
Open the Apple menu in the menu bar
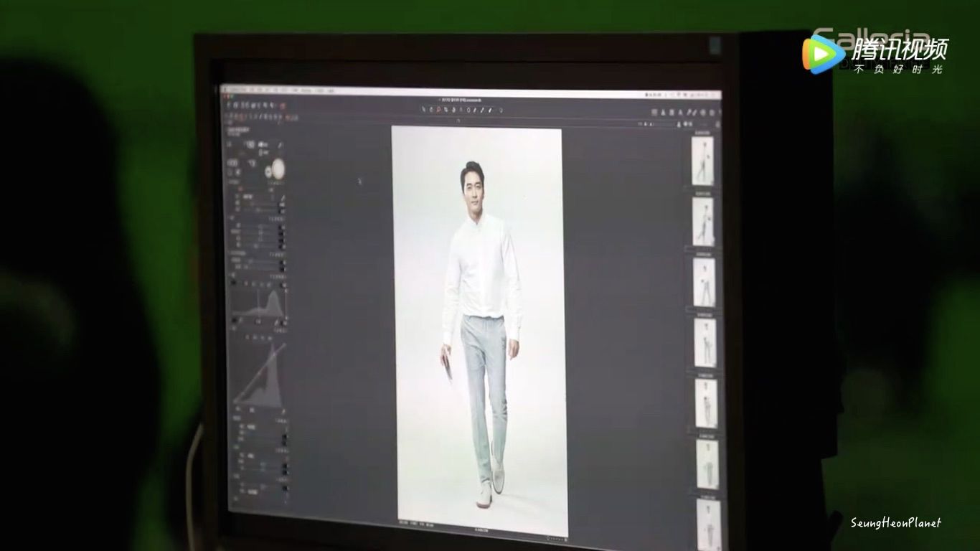pyautogui.click(x=224, y=89)
